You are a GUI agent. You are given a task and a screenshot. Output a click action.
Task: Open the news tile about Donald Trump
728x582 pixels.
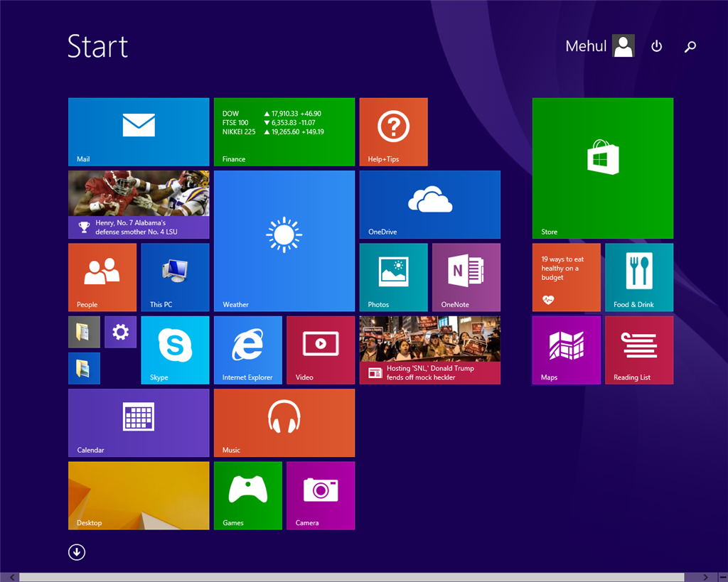tap(430, 350)
